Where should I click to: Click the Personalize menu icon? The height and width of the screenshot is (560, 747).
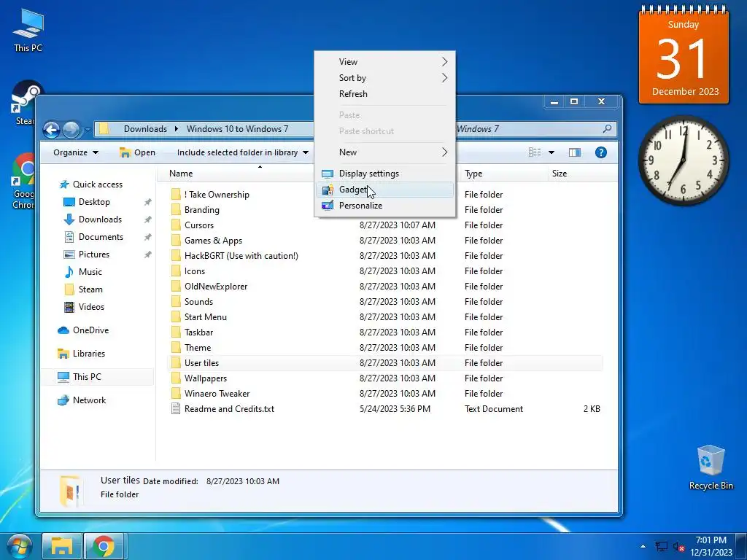pos(328,206)
